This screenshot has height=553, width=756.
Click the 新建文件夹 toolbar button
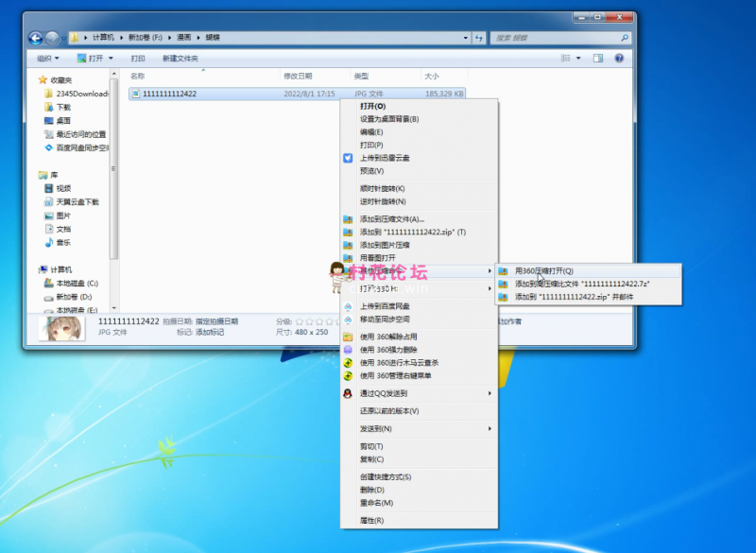pyautogui.click(x=180, y=59)
